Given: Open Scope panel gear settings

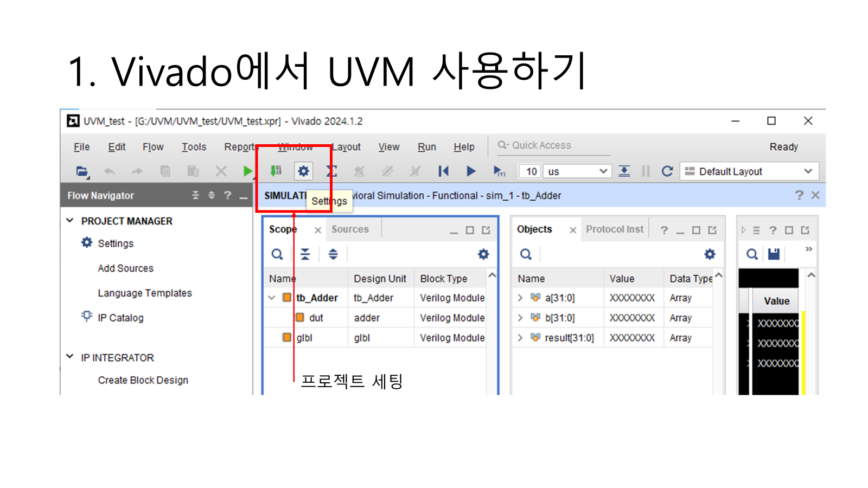Looking at the screenshot, I should coord(483,254).
